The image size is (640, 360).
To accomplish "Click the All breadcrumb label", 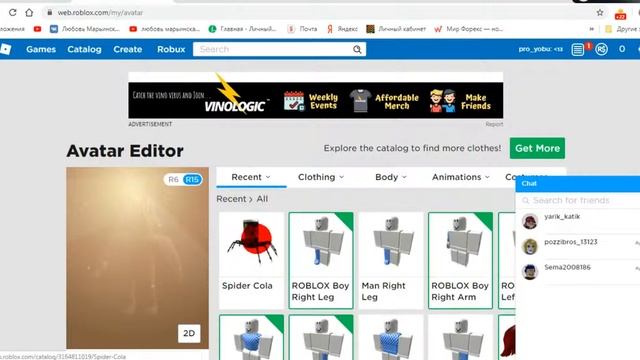I will [262, 199].
